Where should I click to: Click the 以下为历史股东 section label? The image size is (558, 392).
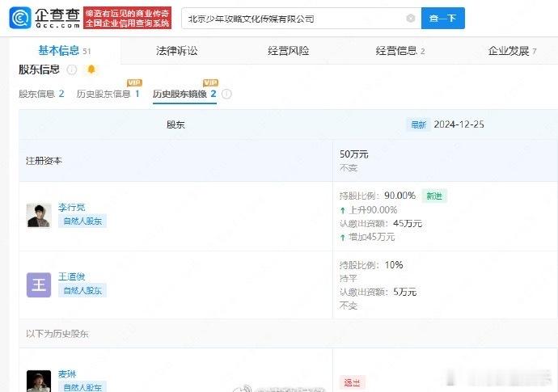(57, 334)
